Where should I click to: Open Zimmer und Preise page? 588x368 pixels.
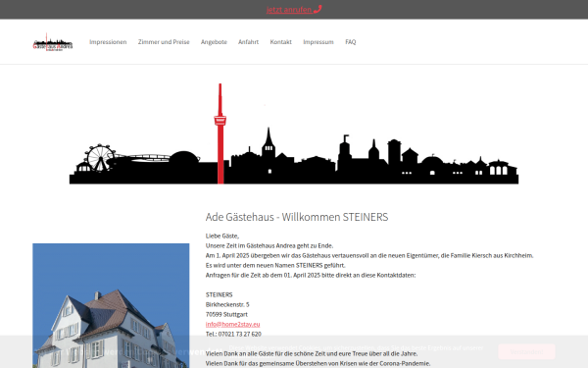164,42
